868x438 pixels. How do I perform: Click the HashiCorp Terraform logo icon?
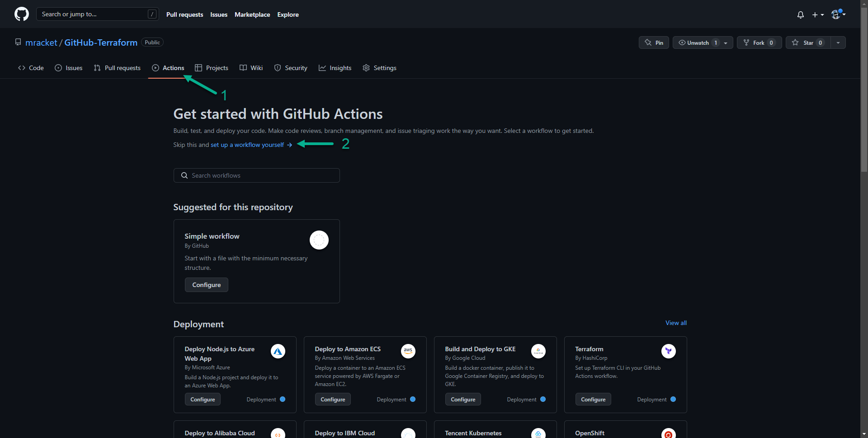[668, 351]
